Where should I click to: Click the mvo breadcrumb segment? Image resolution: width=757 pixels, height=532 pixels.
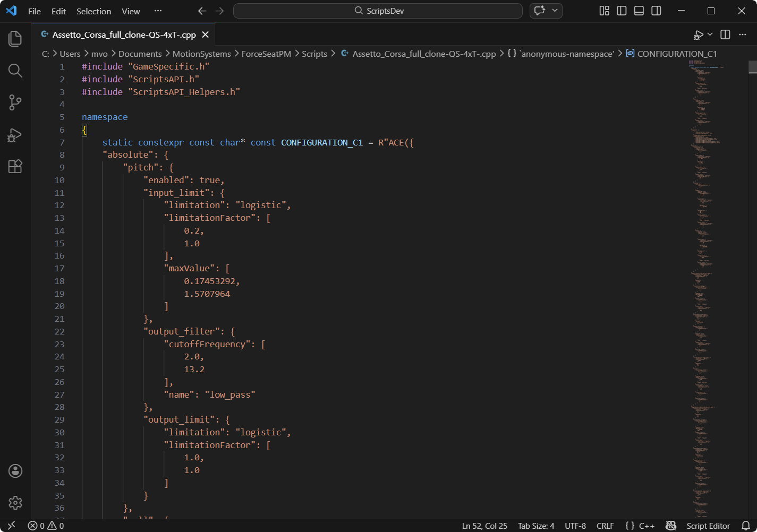coord(99,54)
